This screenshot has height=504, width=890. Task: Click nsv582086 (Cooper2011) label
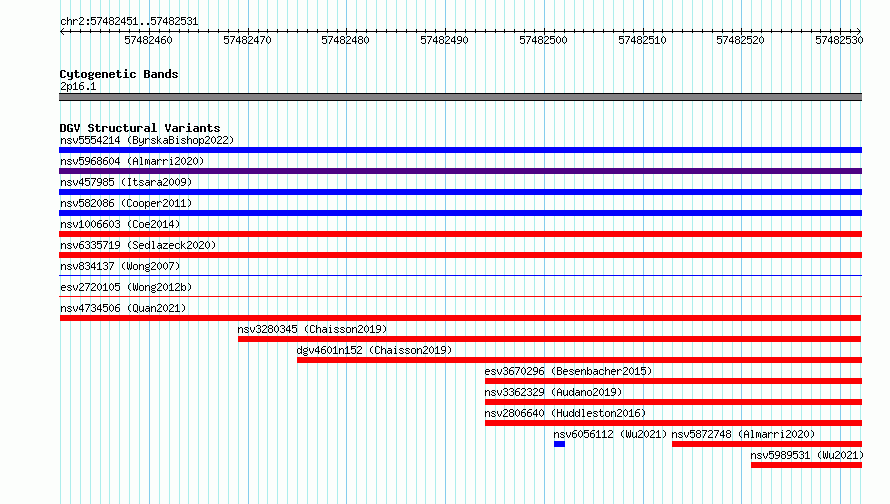pos(126,203)
